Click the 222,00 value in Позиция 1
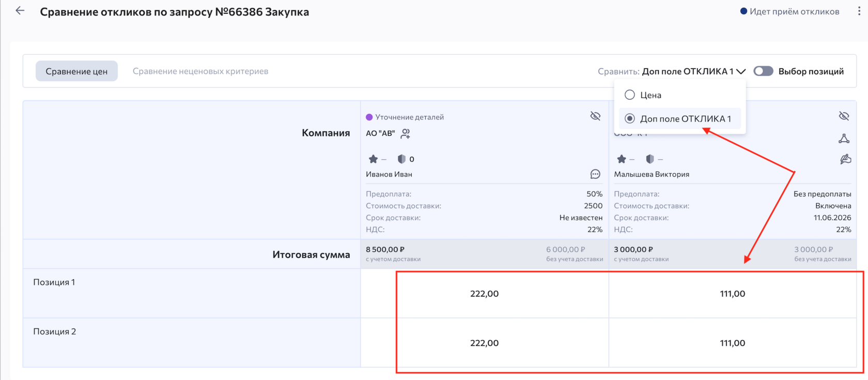The width and height of the screenshot is (868, 380). pos(485,294)
